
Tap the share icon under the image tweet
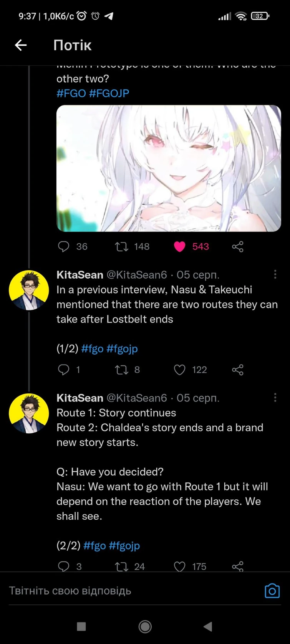click(x=237, y=247)
